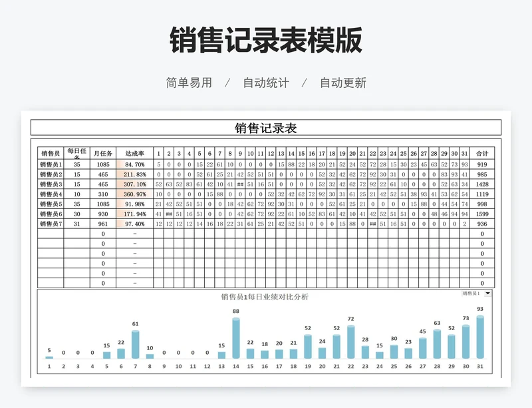Viewport: 532px width, 408px height.
Task: Click the 307.10% achievement rate cell
Action: (x=135, y=184)
